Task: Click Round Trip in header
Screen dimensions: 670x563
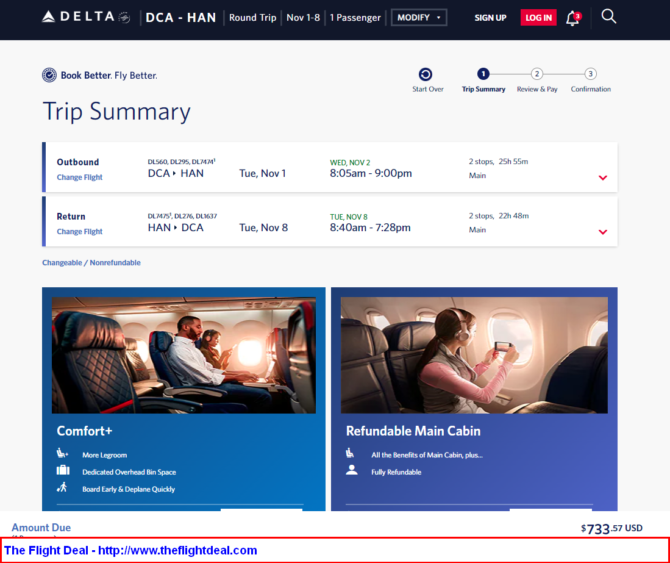Action: pyautogui.click(x=253, y=18)
